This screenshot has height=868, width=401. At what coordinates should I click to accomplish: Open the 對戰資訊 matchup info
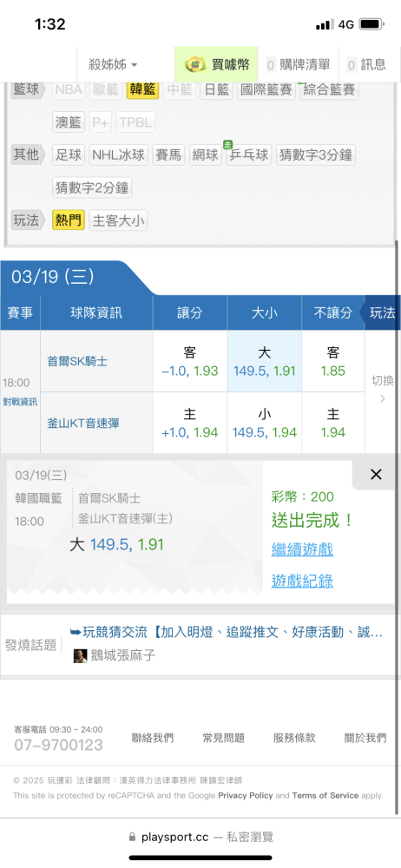[20, 403]
